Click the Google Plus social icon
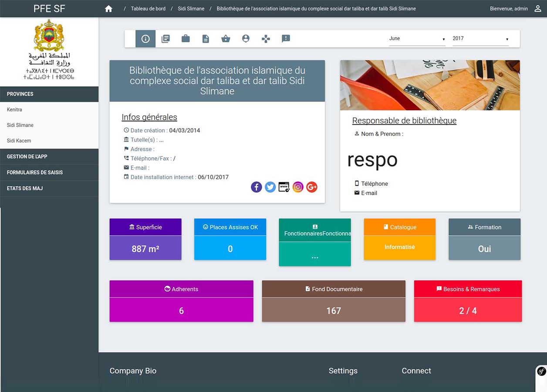 (x=312, y=187)
